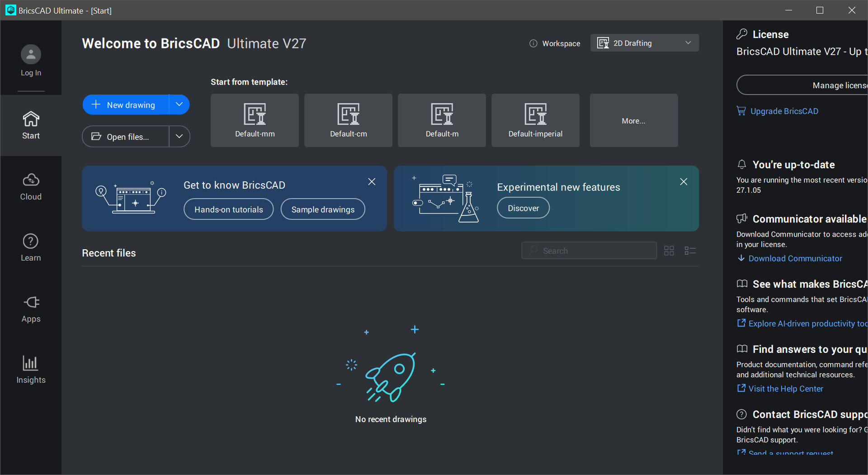
Task: Click the recent files Search field
Action: [589, 251]
